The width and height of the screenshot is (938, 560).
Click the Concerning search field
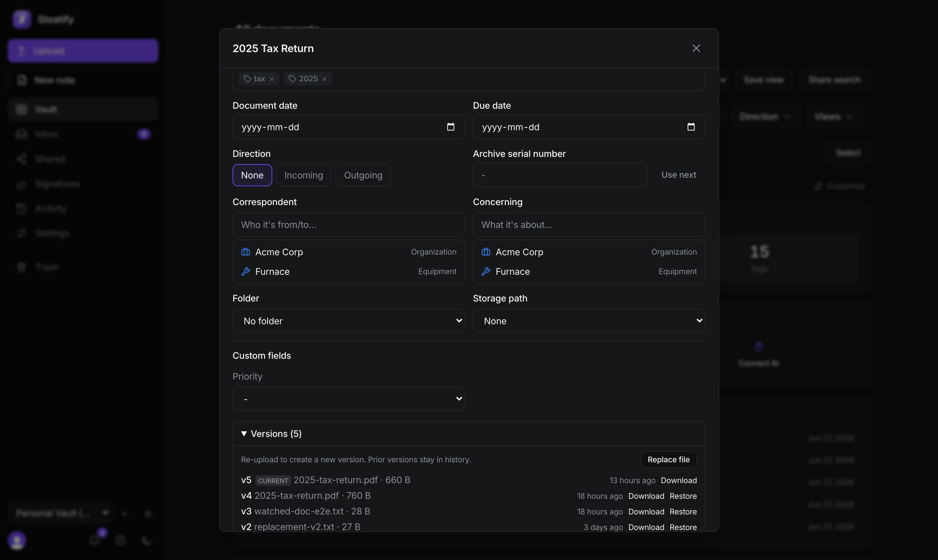click(589, 225)
